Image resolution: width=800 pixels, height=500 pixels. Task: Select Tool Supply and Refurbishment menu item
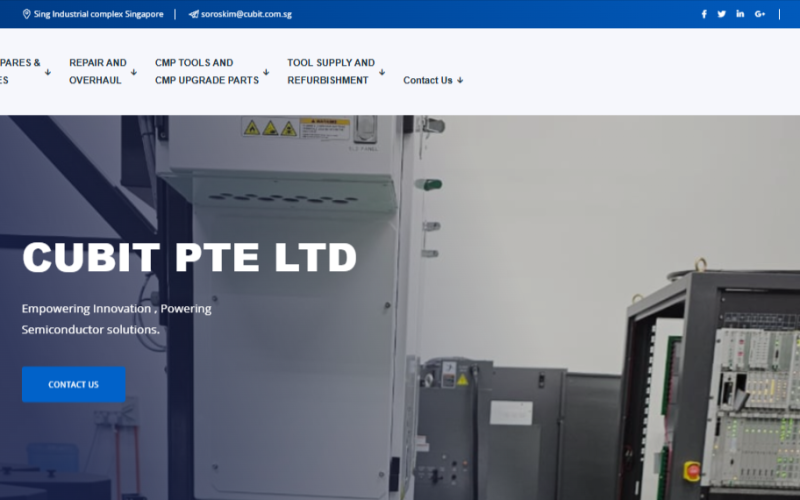pos(330,71)
